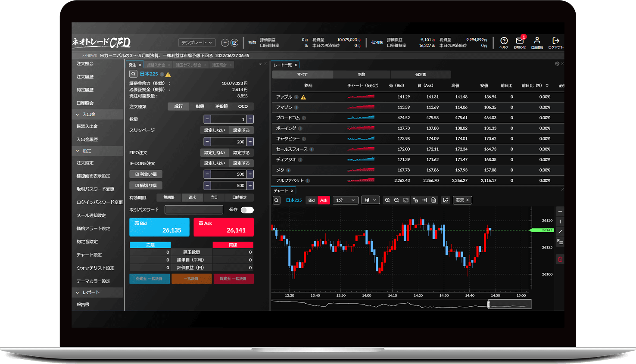Viewport: 636px width, 364px height.
Task: Select 無期限 validity period
Action: (169, 197)
